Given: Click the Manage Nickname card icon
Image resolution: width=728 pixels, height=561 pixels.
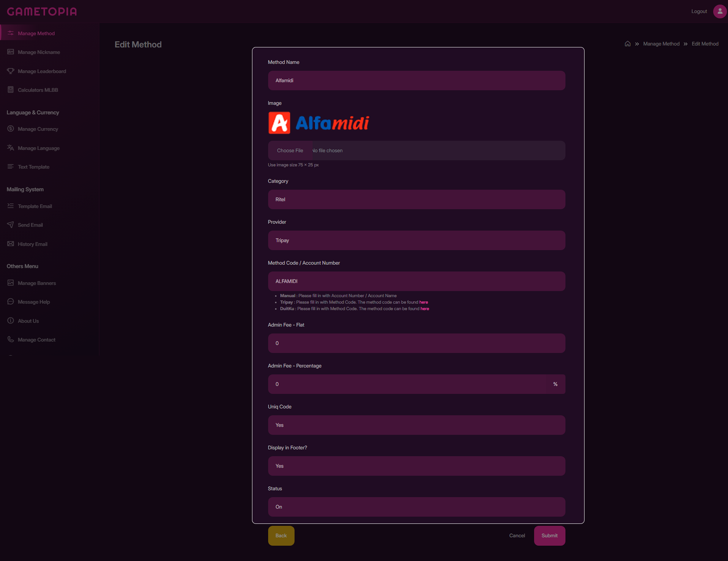Looking at the screenshot, I should tap(11, 52).
